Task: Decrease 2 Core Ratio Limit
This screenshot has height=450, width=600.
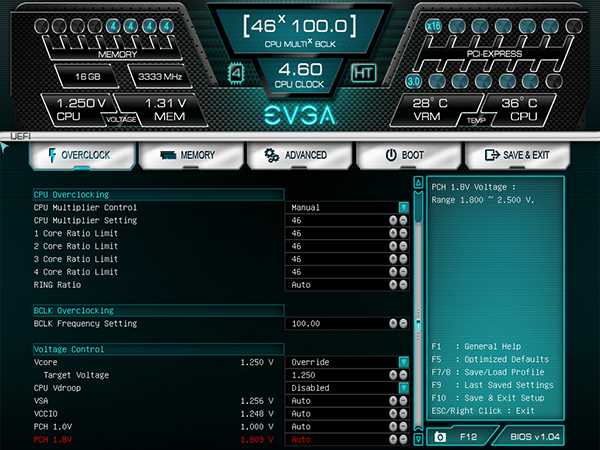Action: (x=403, y=246)
